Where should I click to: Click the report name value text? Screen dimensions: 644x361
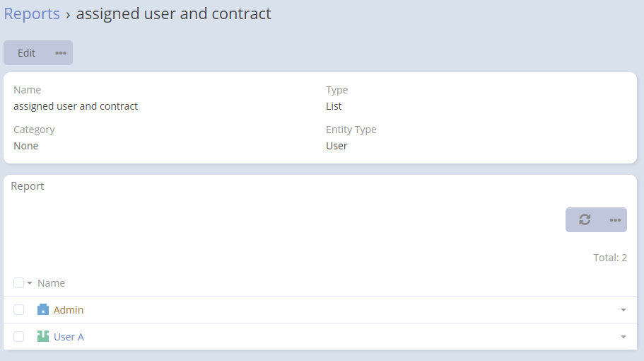[x=76, y=106]
